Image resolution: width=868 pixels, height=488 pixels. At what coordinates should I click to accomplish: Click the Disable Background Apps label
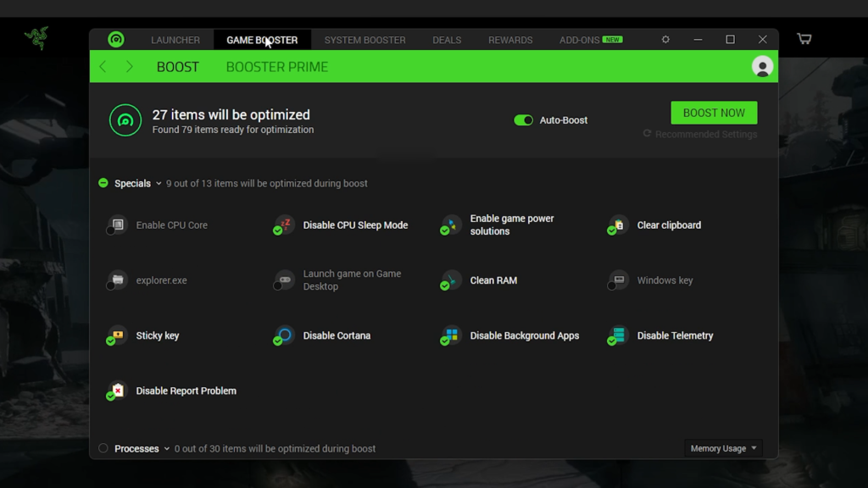pyautogui.click(x=524, y=335)
